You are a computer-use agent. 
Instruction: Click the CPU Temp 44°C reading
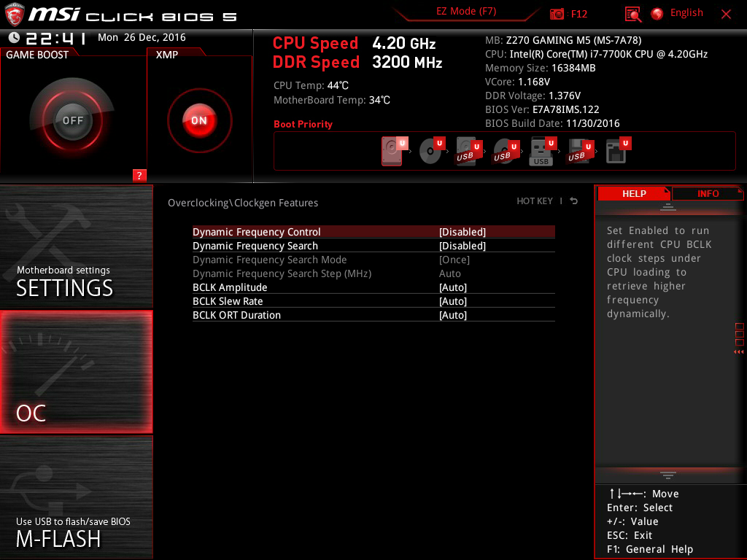(311, 85)
